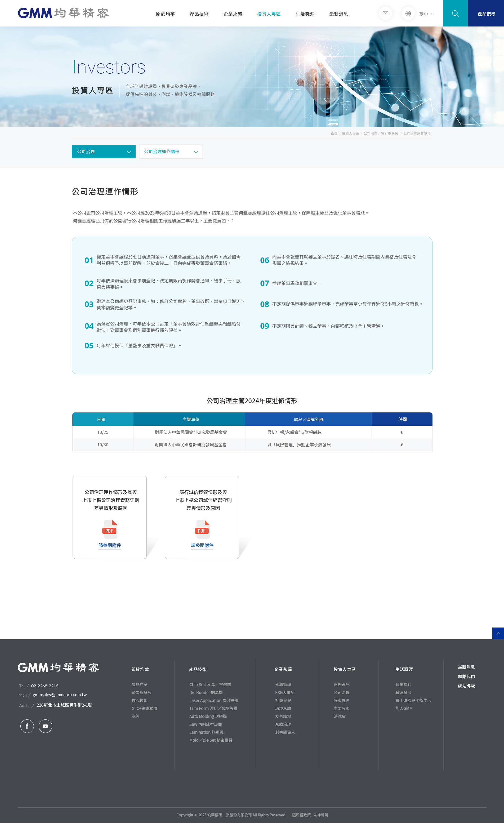Click 請參閱附件 link under first PDF
The image size is (504, 823).
pos(110,545)
